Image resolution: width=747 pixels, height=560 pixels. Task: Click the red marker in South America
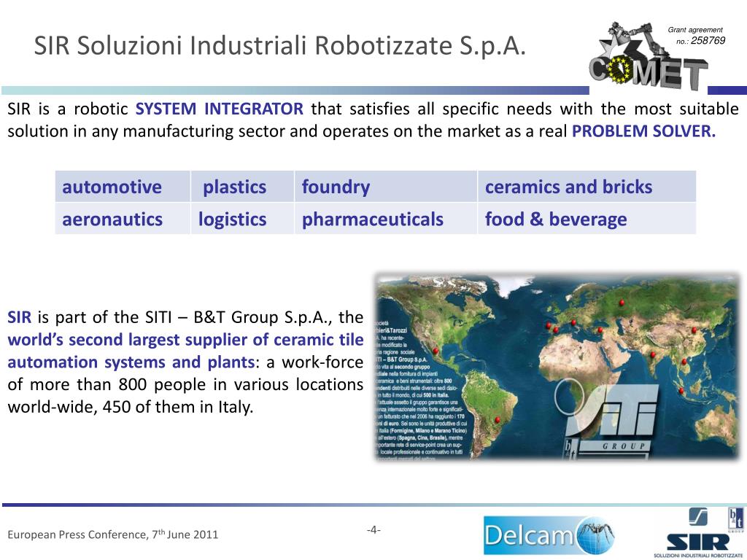[498, 419]
